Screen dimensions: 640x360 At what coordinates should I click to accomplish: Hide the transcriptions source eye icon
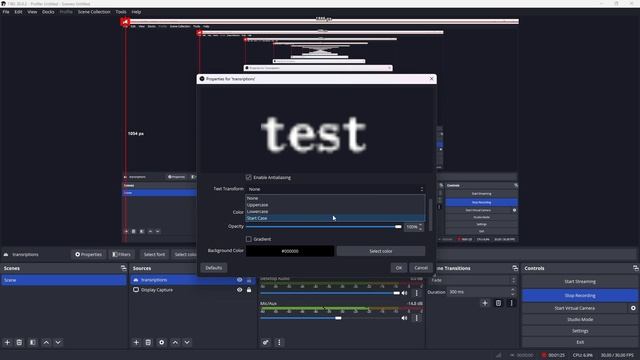(x=240, y=280)
